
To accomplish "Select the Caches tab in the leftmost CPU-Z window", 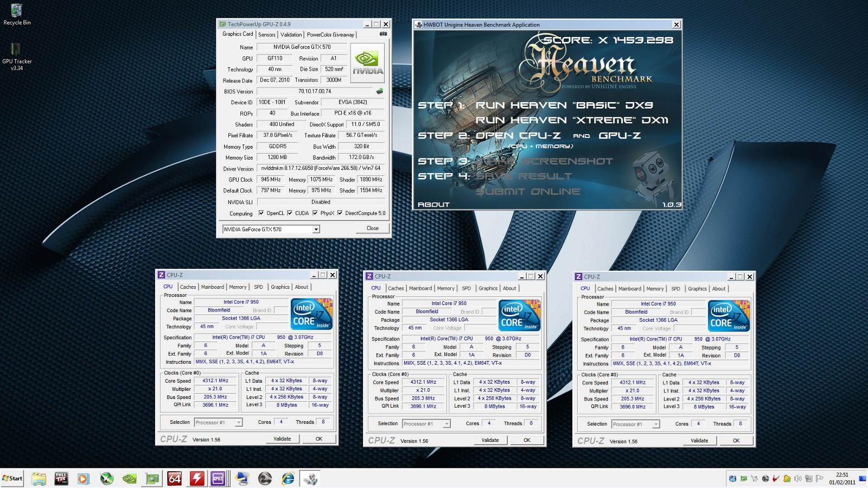I will pos(188,287).
